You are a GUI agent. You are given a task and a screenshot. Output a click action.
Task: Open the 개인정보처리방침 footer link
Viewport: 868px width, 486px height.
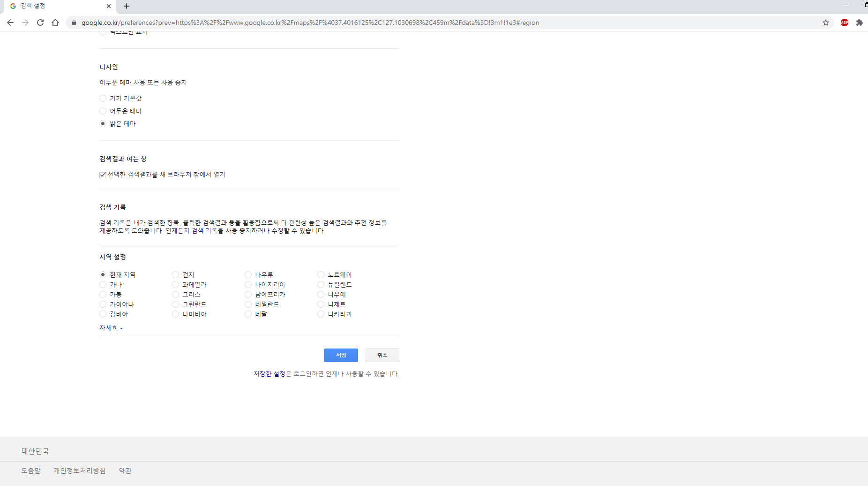(x=80, y=471)
